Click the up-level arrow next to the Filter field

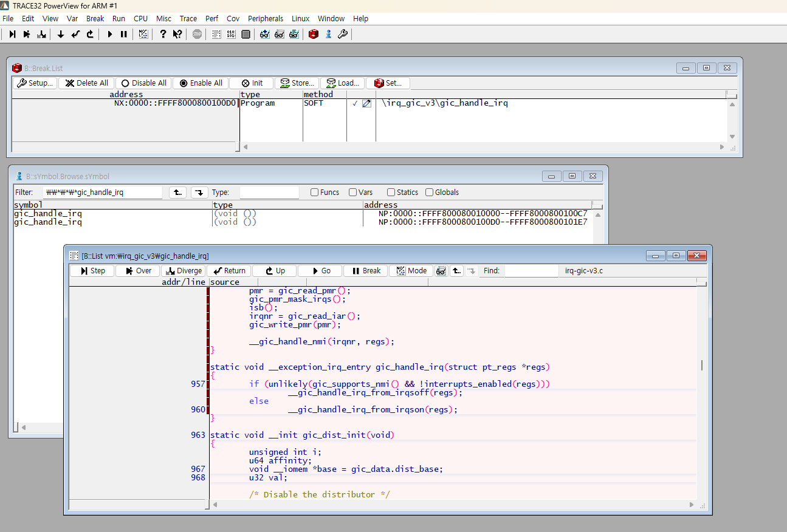tap(177, 192)
